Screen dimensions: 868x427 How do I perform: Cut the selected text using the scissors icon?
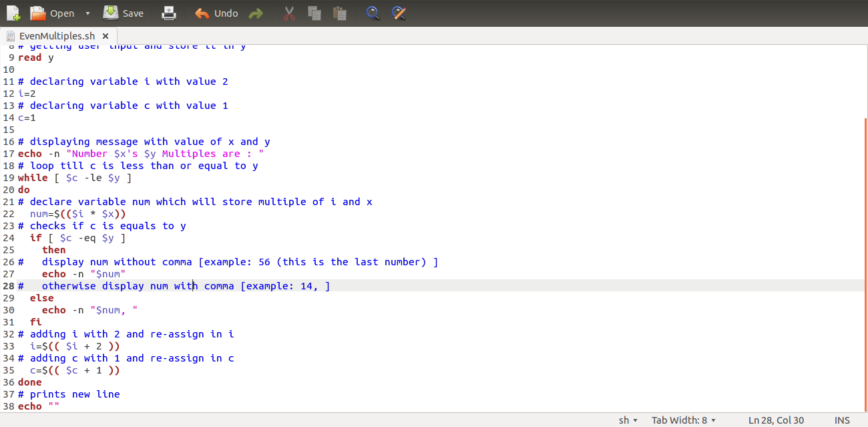click(x=288, y=13)
